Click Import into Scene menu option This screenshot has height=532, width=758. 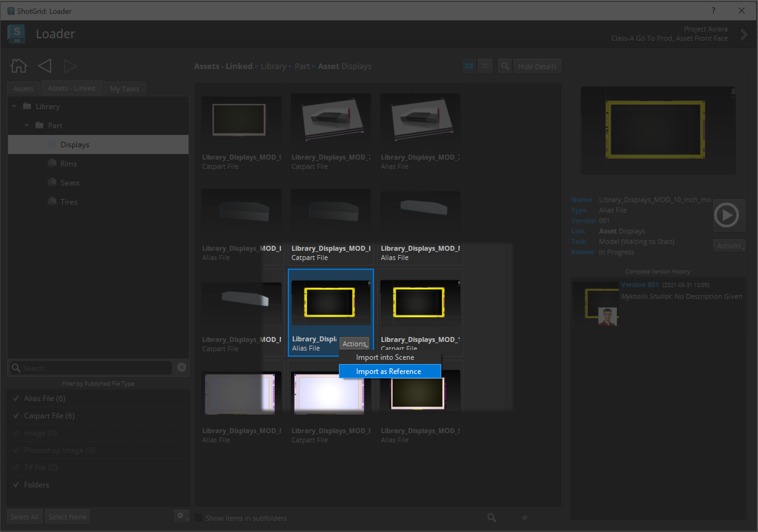pos(386,356)
